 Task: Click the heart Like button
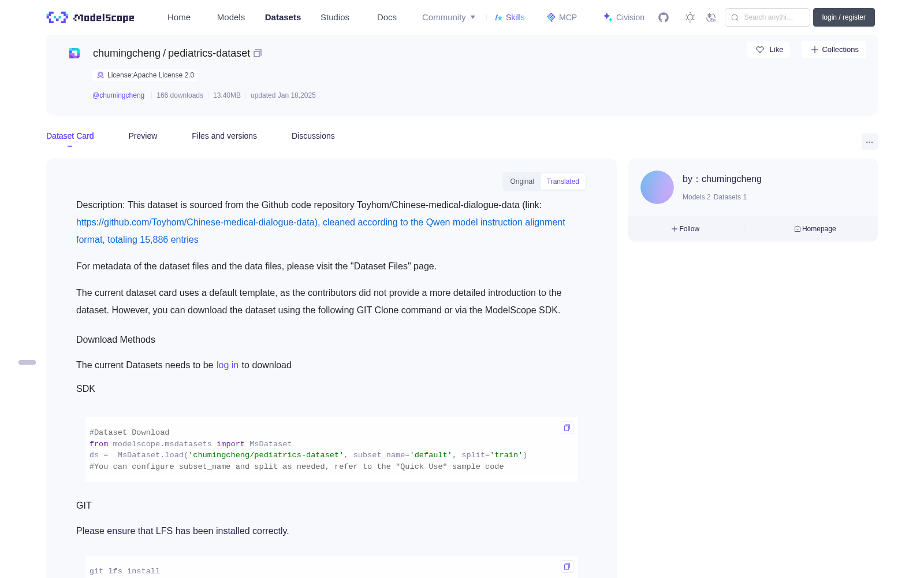769,50
